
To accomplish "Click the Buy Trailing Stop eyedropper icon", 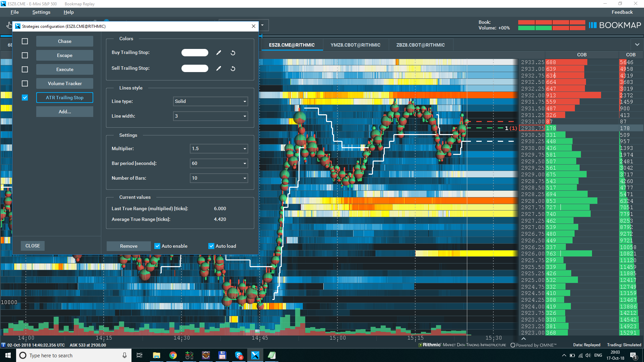I will [x=219, y=53].
